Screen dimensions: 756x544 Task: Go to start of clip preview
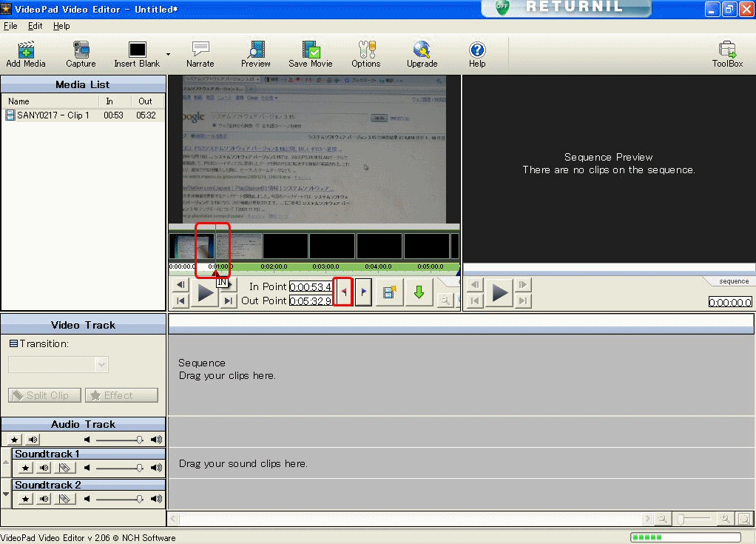click(x=180, y=300)
